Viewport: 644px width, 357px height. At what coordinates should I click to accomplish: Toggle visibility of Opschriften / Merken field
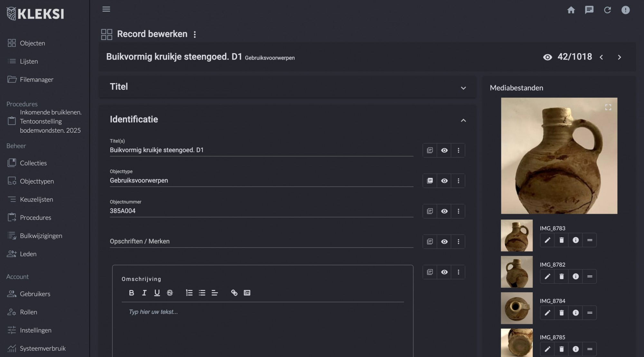tap(444, 241)
